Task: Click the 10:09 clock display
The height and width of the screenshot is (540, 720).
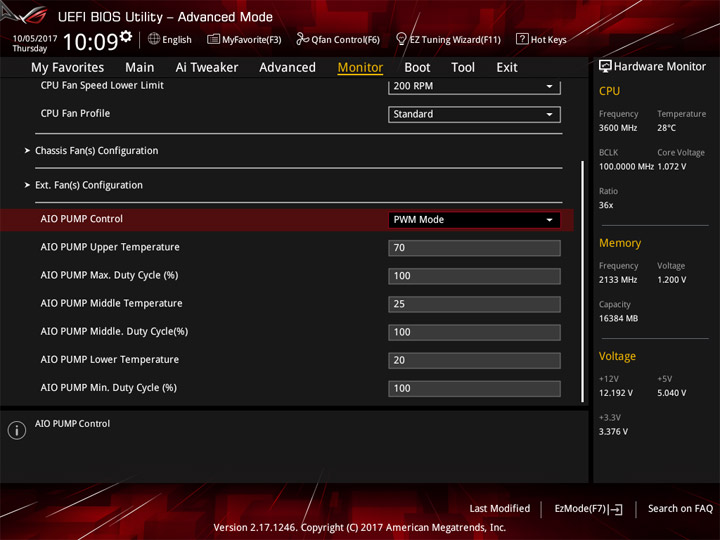Action: pos(90,42)
